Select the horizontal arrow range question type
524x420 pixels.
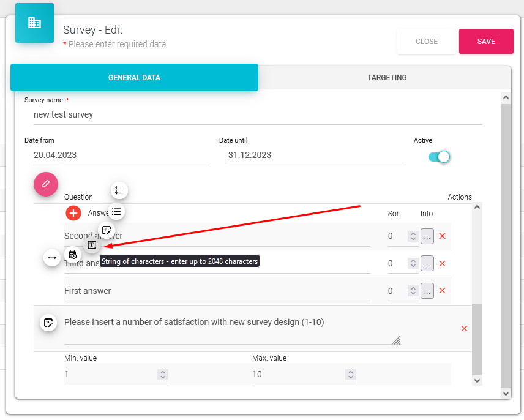(x=52, y=258)
